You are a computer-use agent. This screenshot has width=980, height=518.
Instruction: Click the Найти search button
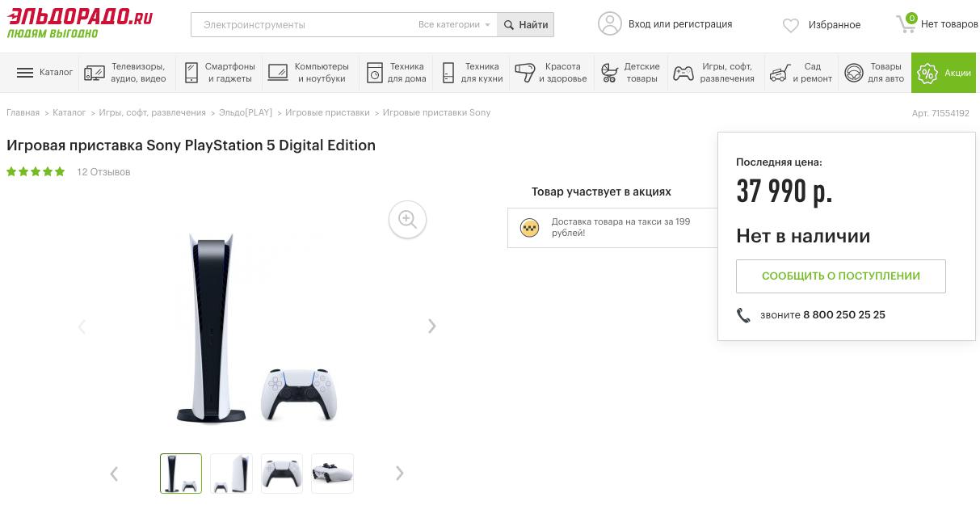tap(526, 25)
